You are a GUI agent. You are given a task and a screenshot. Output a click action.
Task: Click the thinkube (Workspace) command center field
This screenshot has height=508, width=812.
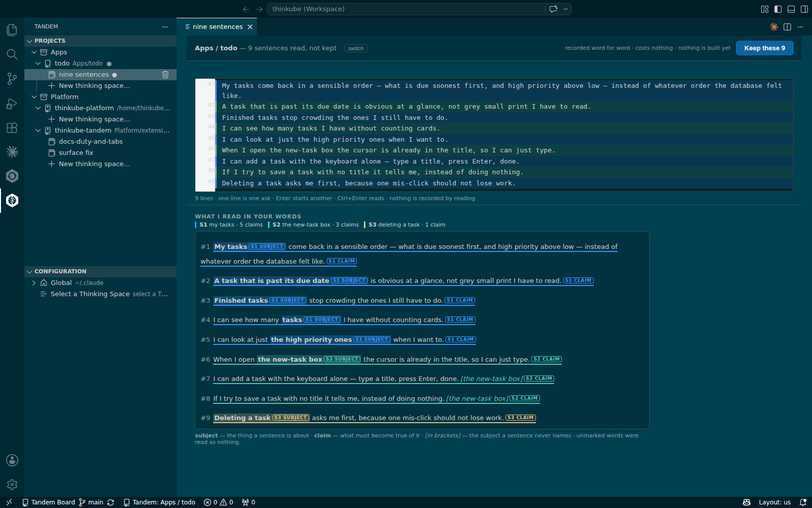(406, 9)
